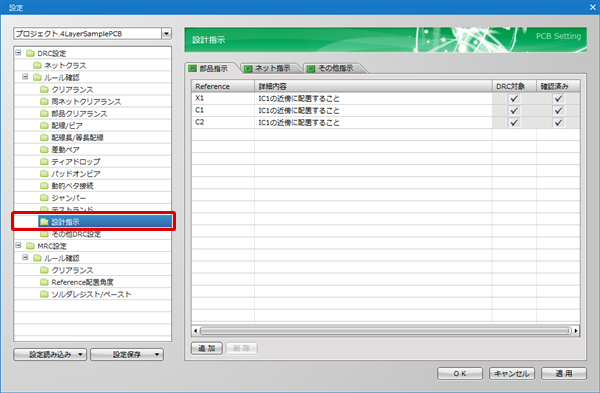Collapse the DRC設定 tree node
This screenshot has width=600, height=393.
coord(18,53)
